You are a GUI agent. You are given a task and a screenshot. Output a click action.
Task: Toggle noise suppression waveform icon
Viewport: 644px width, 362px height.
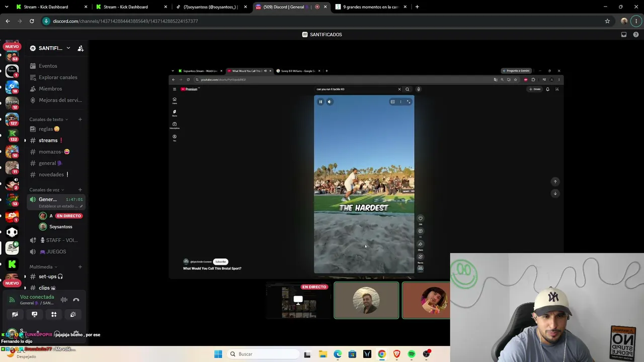click(64, 300)
